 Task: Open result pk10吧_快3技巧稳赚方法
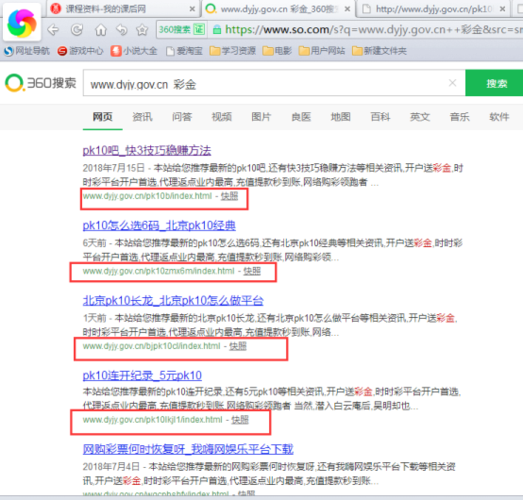(x=147, y=151)
